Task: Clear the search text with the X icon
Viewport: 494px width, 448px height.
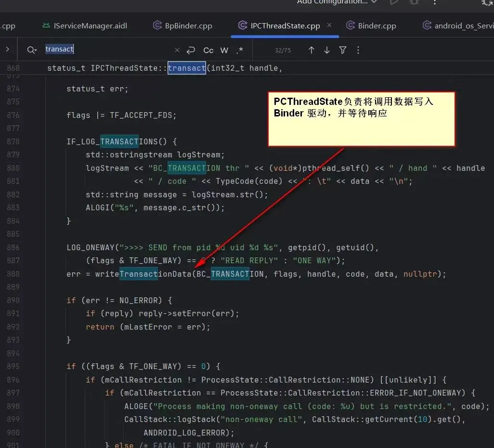Action: pos(177,50)
